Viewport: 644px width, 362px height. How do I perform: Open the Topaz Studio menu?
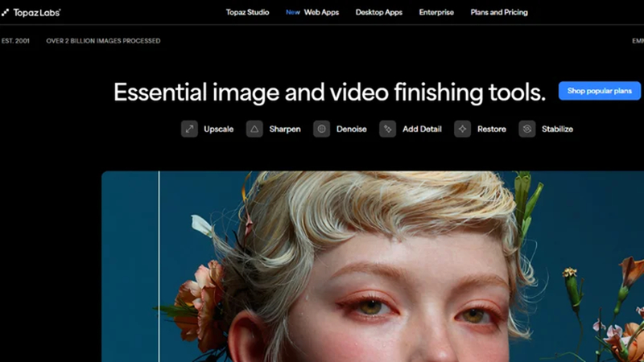(247, 12)
